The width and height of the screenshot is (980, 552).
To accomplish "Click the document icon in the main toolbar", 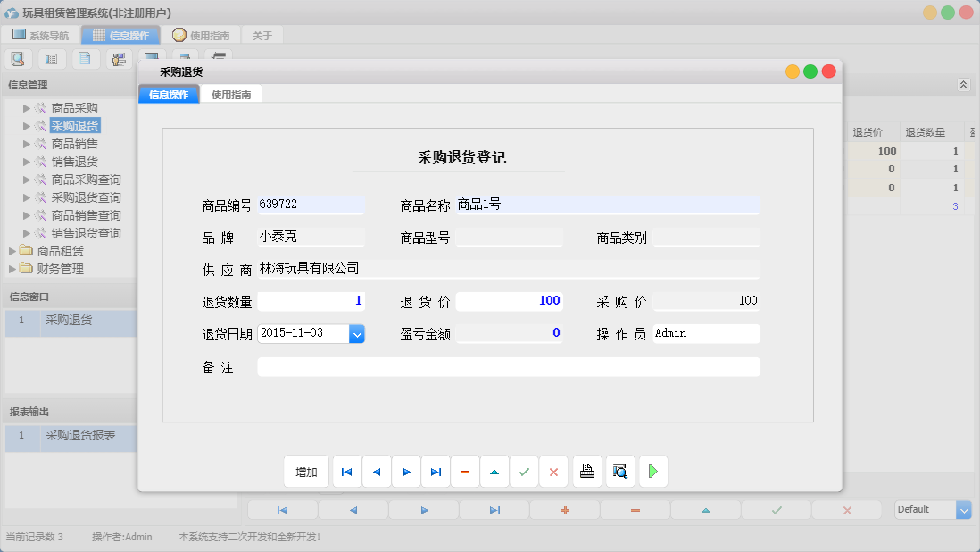I will (x=85, y=58).
